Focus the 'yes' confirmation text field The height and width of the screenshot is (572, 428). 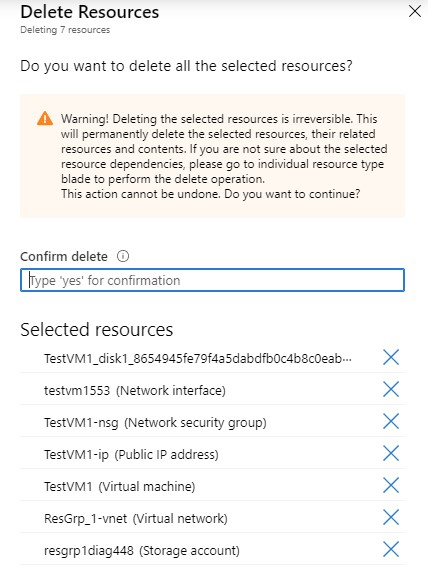tap(212, 280)
